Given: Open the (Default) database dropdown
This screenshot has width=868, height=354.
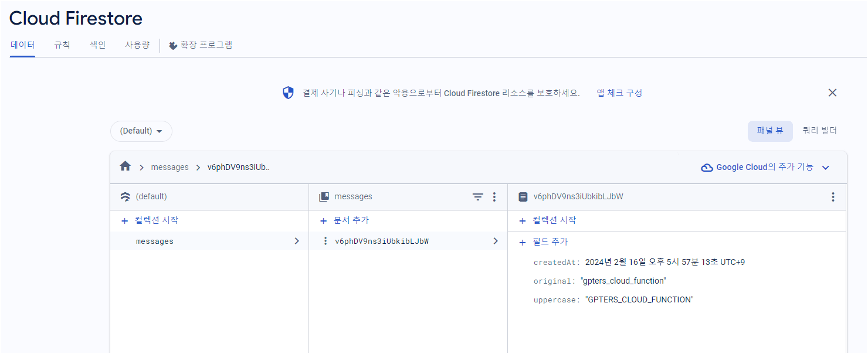Looking at the screenshot, I should (141, 131).
